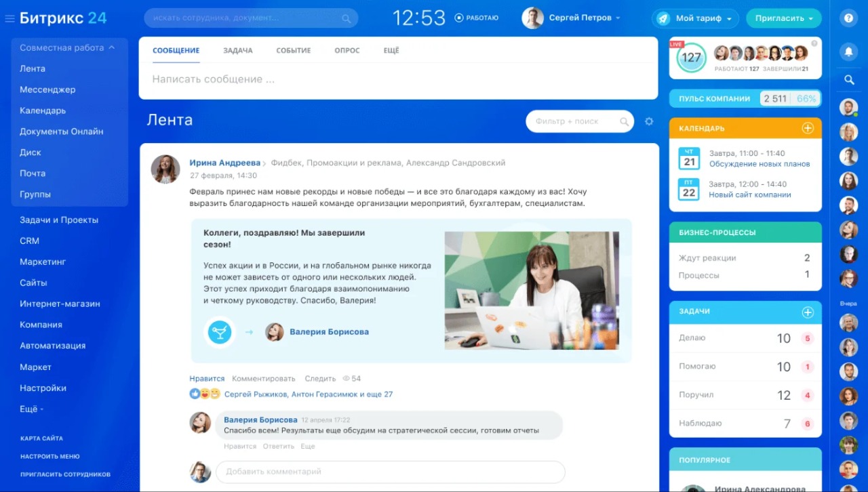This screenshot has width=868, height=492.
Task: Open feed settings gear icon
Action: coord(649,121)
